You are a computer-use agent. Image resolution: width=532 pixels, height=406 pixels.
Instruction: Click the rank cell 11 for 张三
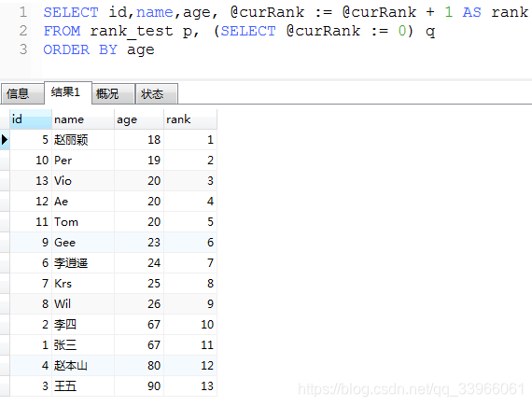tap(190, 345)
